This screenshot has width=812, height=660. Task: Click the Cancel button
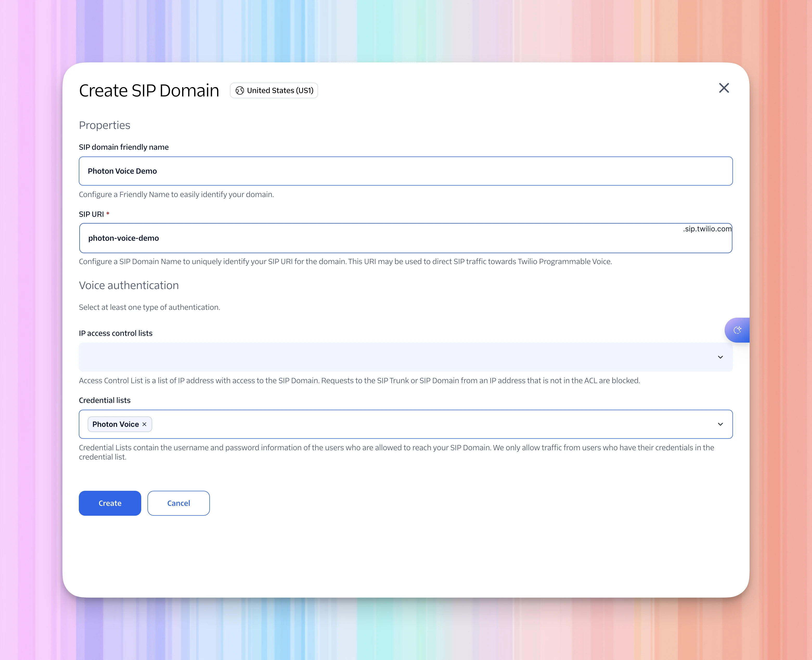(x=178, y=503)
